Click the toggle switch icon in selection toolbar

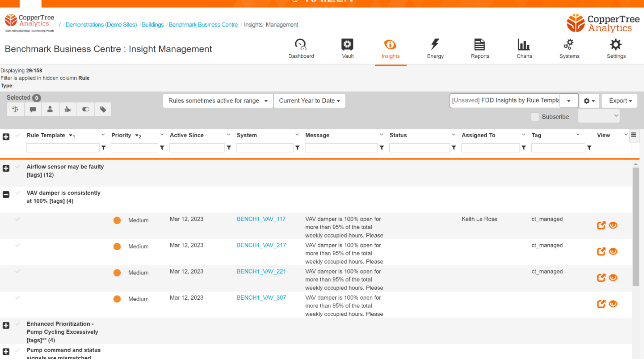[86, 109]
